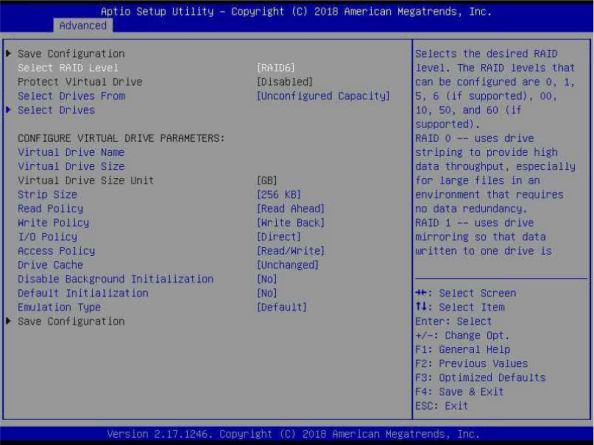Click the Select Item arrows hint
This screenshot has height=445, width=594.
tap(460, 307)
